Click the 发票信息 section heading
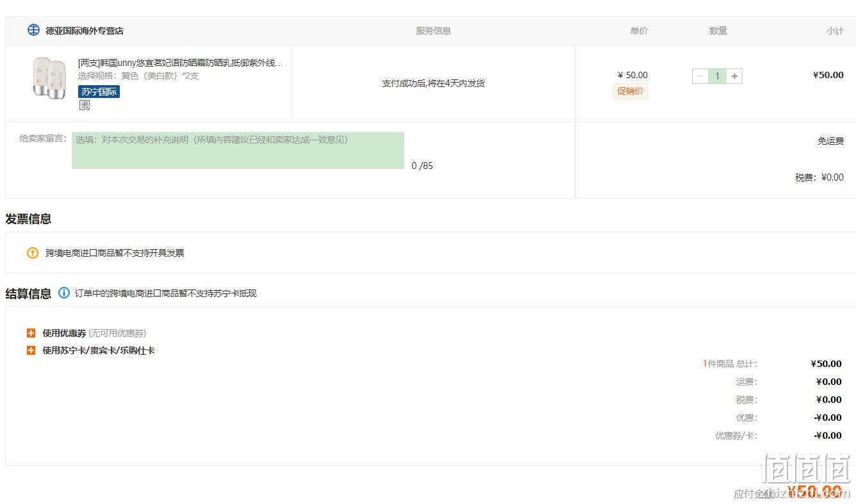856x504 pixels. 28,219
